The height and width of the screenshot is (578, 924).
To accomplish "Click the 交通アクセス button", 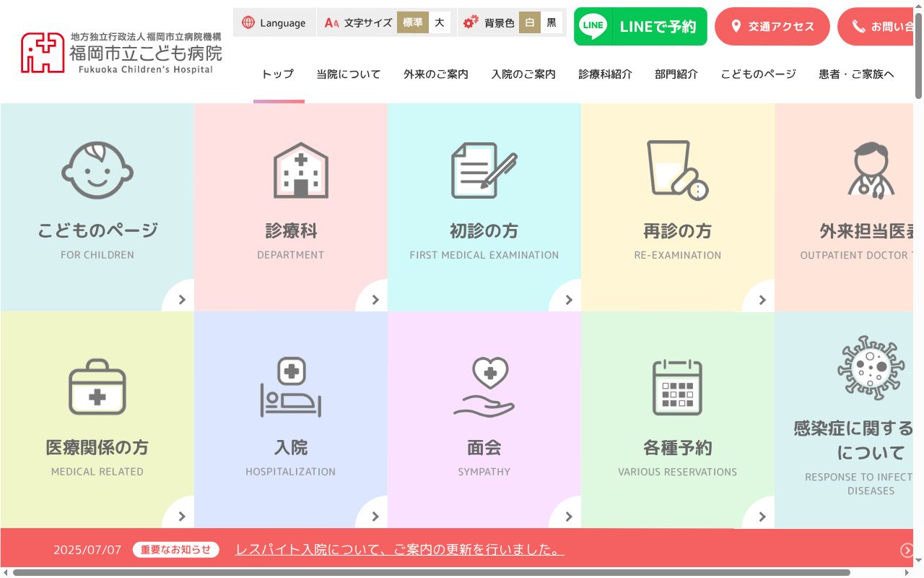I will pyautogui.click(x=772, y=26).
